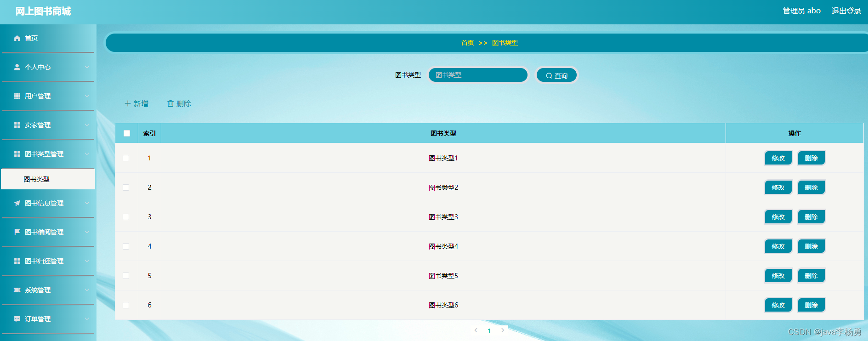
Task: Open the 订单管理 sidebar menu
Action: click(48, 319)
